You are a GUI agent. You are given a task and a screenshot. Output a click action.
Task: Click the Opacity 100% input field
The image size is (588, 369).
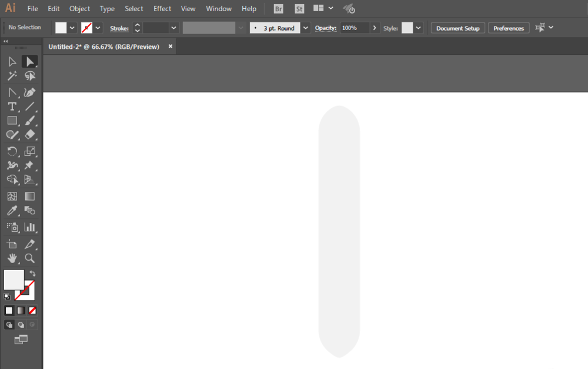click(355, 28)
